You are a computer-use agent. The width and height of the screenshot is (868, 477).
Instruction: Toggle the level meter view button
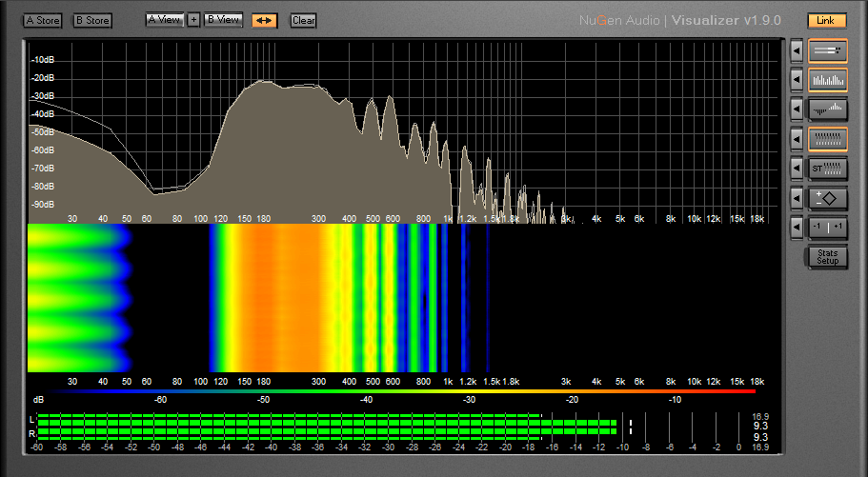click(827, 50)
